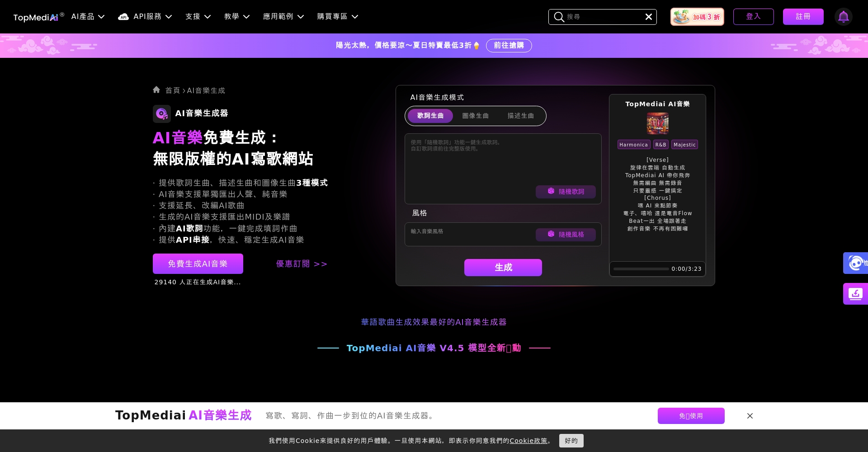This screenshot has height=452, width=868.
Task: Switch to the 描述生曲 mode tab
Action: coord(521,116)
